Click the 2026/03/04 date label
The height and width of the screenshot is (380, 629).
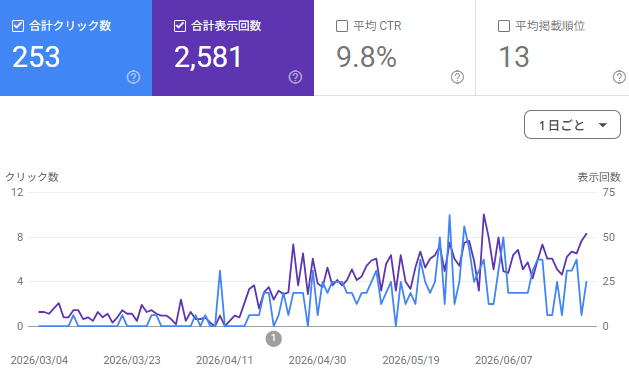pos(39,360)
